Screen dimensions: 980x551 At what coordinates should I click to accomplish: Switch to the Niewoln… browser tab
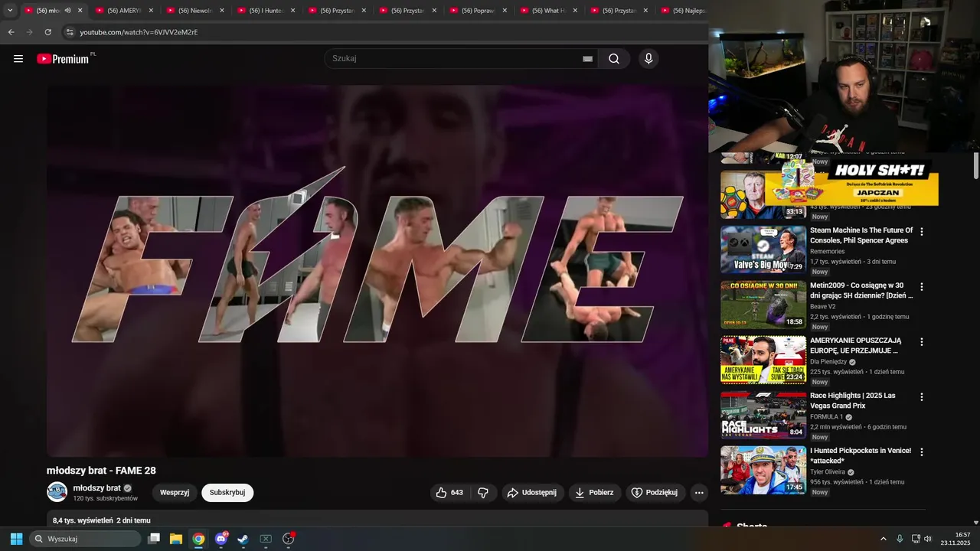(195, 11)
